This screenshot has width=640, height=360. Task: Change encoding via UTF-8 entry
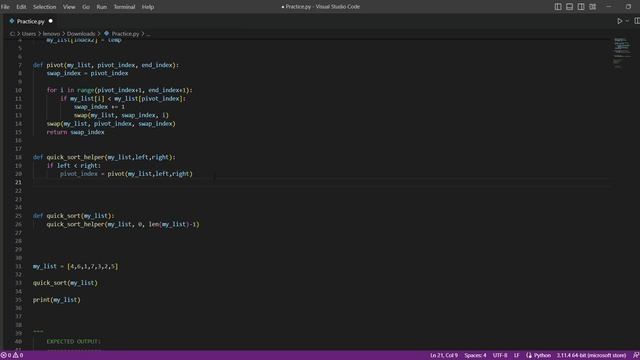500,356
